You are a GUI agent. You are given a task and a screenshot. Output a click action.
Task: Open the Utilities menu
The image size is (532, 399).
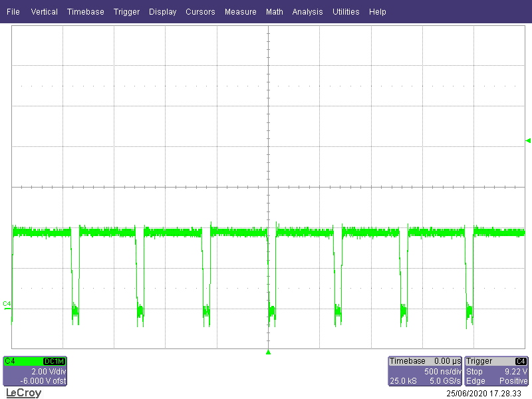point(346,12)
